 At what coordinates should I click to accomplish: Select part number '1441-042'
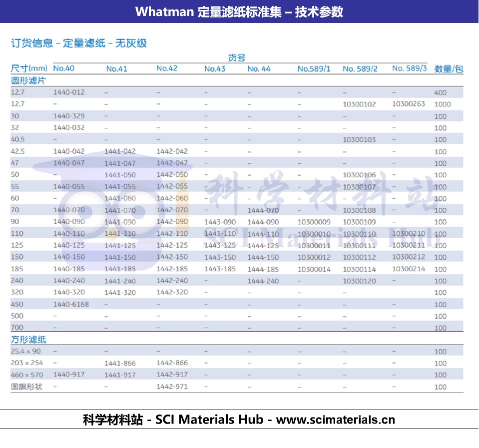[x=120, y=151]
